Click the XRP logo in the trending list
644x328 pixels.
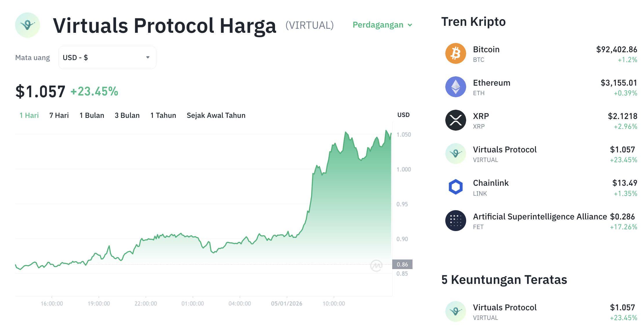pyautogui.click(x=455, y=120)
